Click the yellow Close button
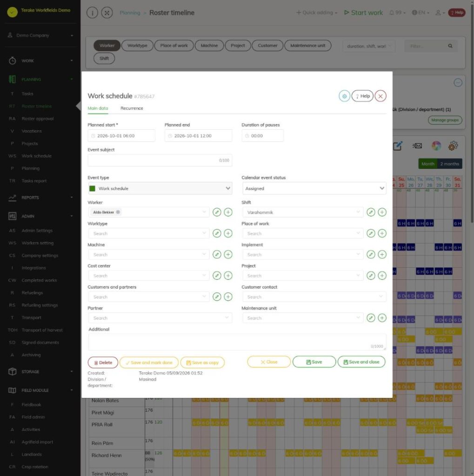The height and width of the screenshot is (476, 474). pyautogui.click(x=269, y=362)
